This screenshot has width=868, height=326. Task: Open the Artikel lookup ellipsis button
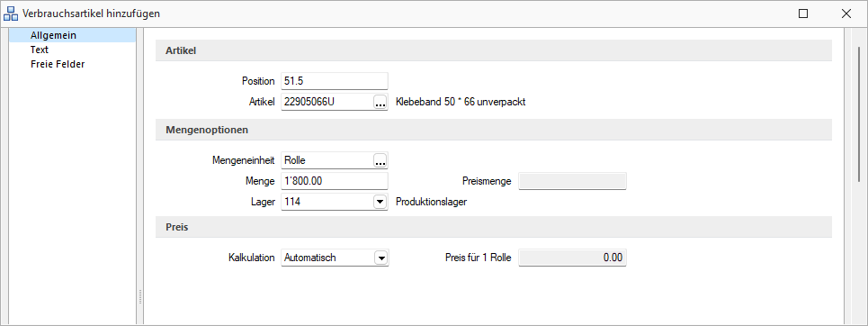click(x=380, y=102)
